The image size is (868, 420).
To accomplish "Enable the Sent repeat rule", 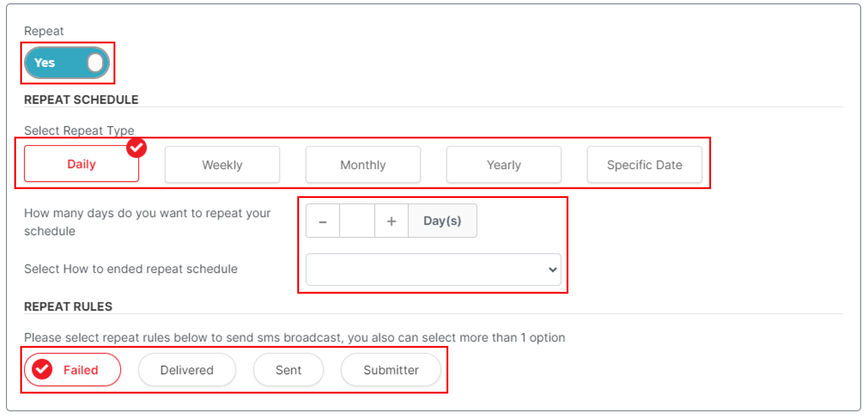I will tap(288, 370).
